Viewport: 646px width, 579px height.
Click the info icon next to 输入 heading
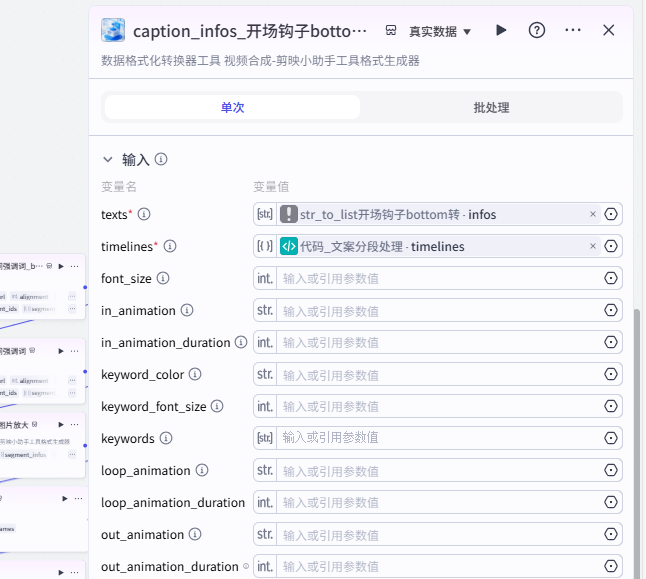pyautogui.click(x=161, y=159)
